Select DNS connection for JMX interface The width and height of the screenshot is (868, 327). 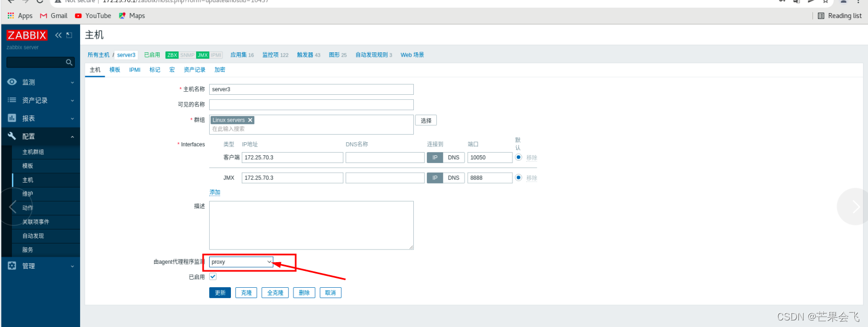(454, 178)
